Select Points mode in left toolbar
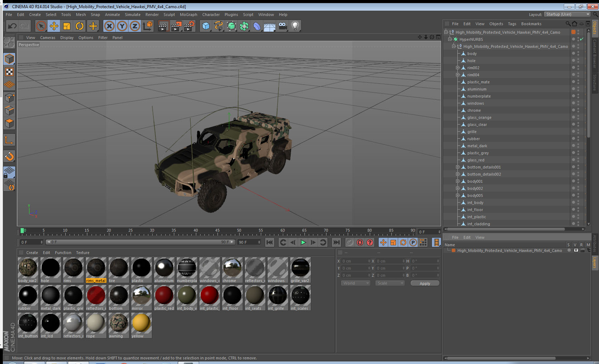 pyautogui.click(x=9, y=98)
